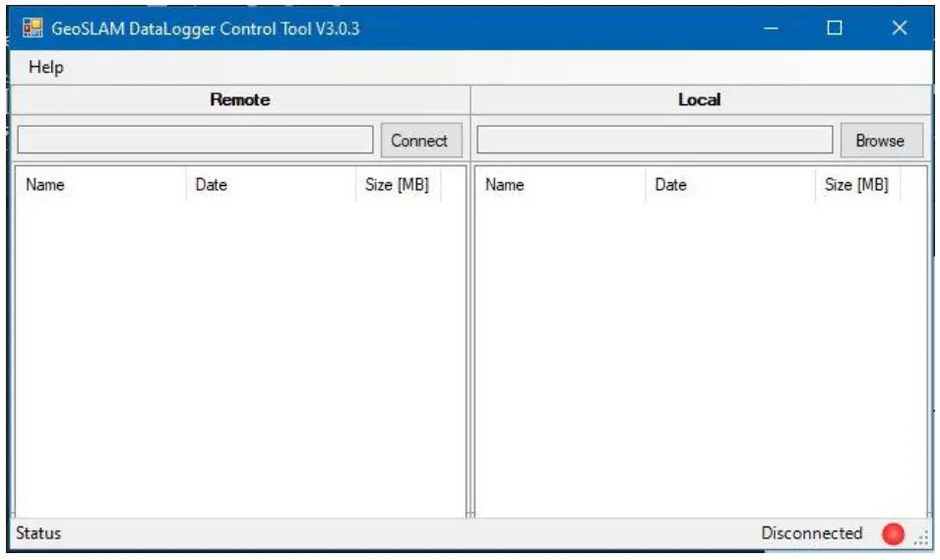Click the Browse button
Screen dimensions: 940x560
[881, 141]
